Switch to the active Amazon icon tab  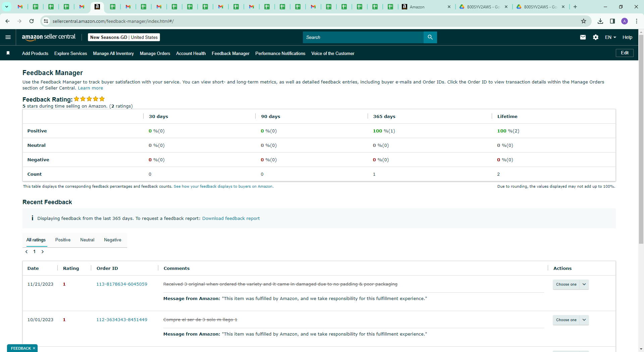pos(97,7)
